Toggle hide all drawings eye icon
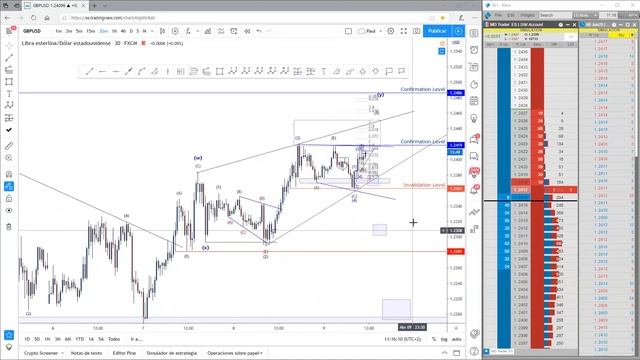 coord(9,211)
